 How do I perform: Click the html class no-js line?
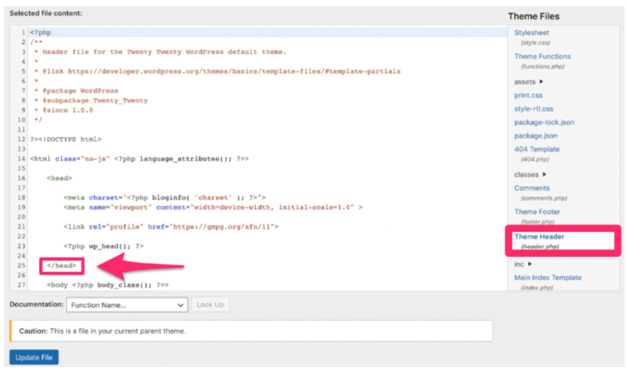[x=139, y=159]
